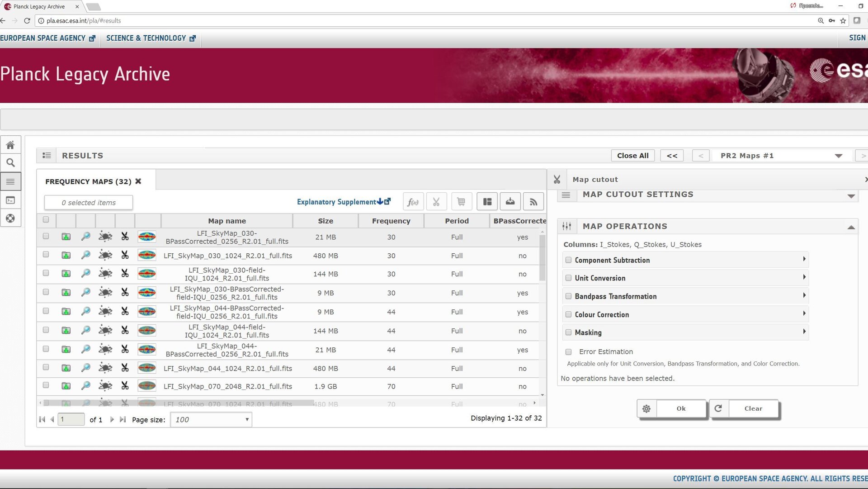Expand the Component Subtraction arrow
Screen dimensions: 868x489
(x=804, y=259)
